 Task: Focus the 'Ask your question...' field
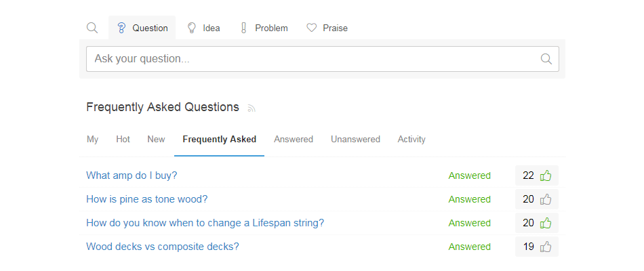(x=323, y=59)
